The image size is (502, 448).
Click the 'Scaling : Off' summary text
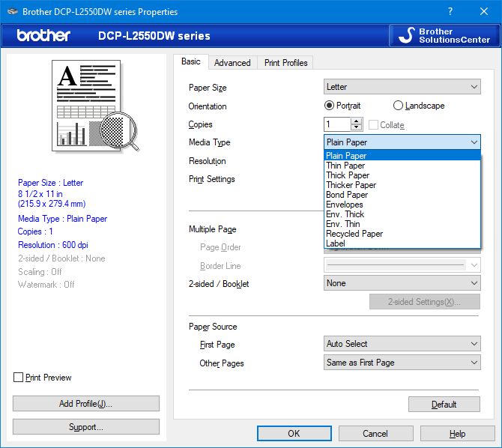[40, 272]
